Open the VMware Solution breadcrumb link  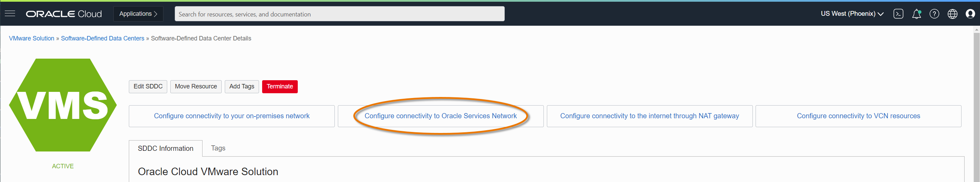tap(32, 38)
